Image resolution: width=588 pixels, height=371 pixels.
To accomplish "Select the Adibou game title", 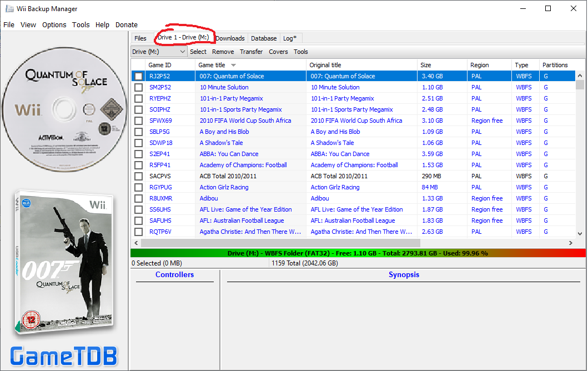I will tap(209, 198).
